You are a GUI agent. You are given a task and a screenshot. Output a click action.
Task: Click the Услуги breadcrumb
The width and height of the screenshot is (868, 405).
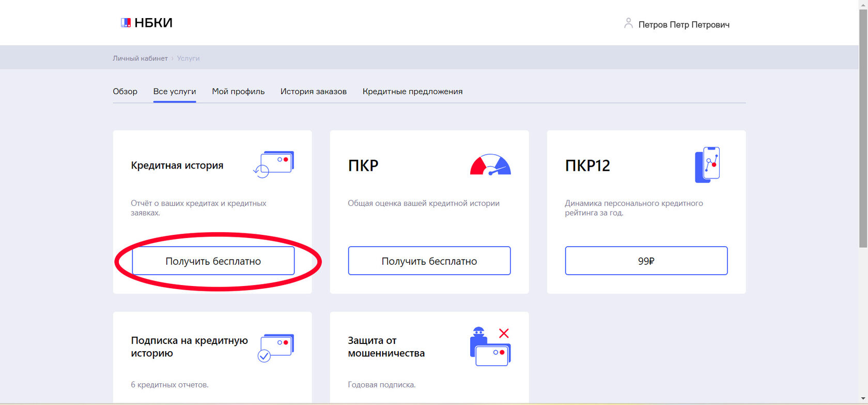click(188, 58)
